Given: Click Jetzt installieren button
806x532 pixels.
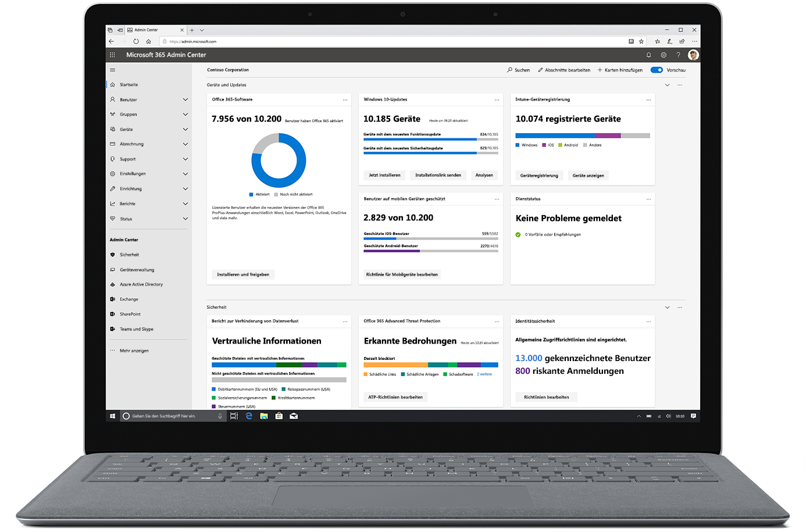Looking at the screenshot, I should point(384,175).
